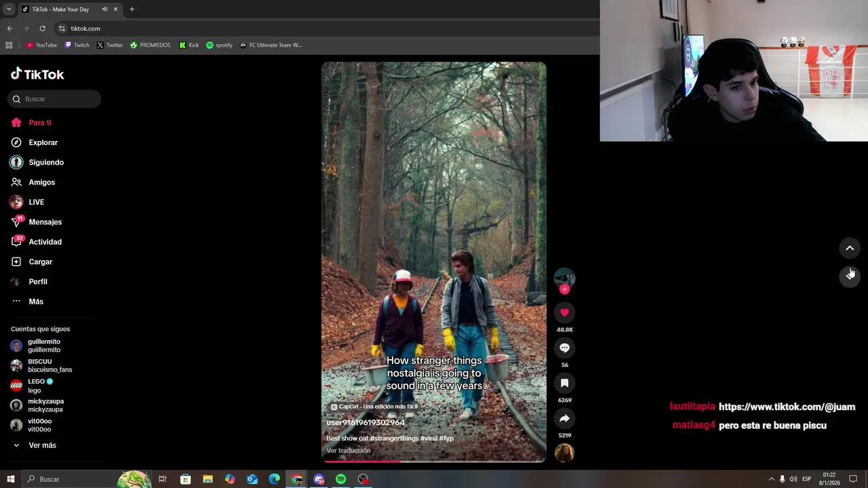The image size is (868, 488).
Task: Save the video with the bookmark icon
Action: click(x=564, y=383)
